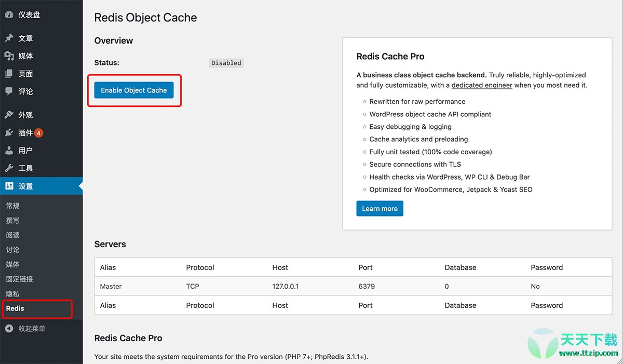Open 媒体 under the 设置 submenu

13,264
